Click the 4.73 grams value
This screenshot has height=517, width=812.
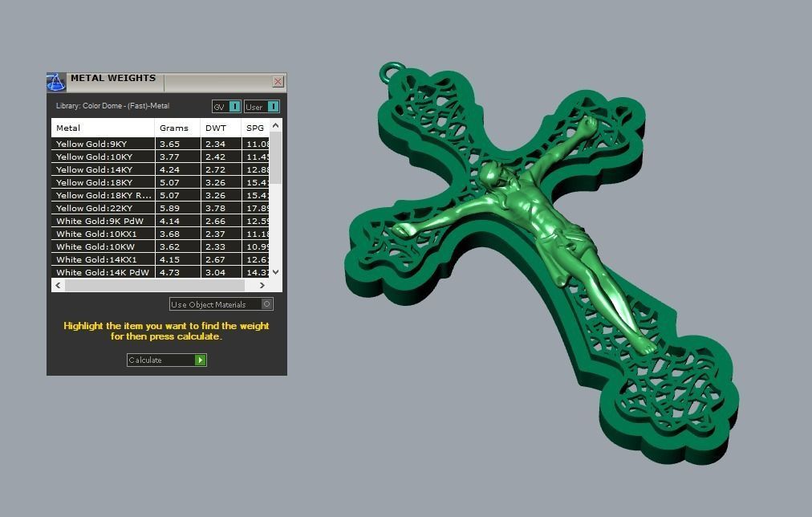[169, 272]
